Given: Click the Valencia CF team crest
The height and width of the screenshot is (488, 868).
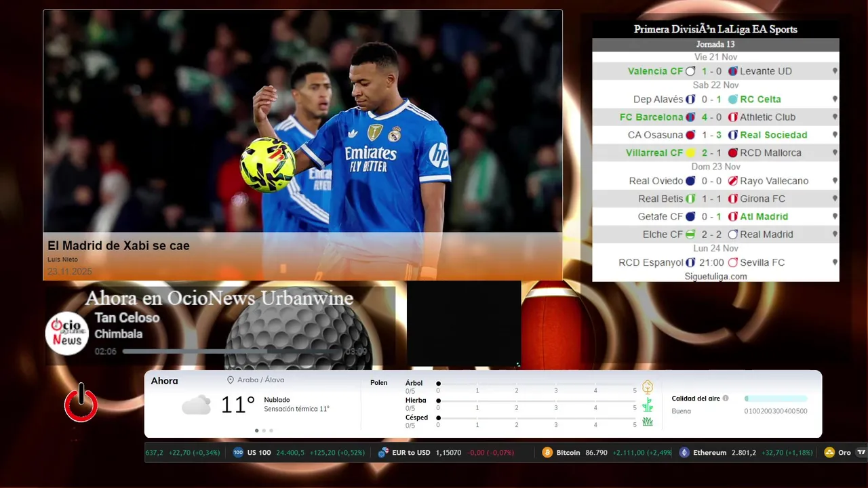Looking at the screenshot, I should point(690,71).
